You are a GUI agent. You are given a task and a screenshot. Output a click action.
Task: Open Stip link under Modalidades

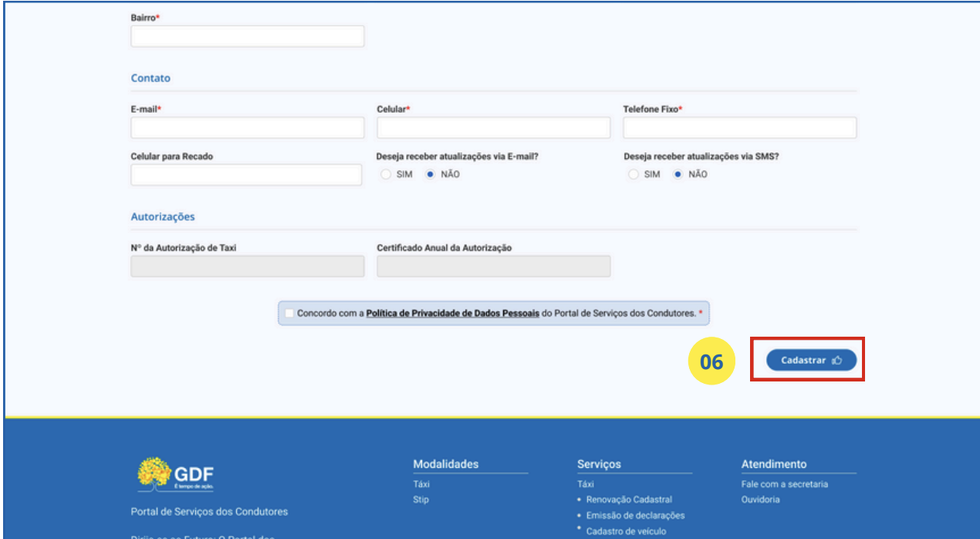[421, 500]
